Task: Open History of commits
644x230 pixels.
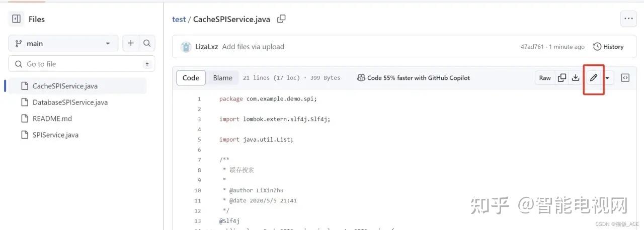Action: (608, 47)
